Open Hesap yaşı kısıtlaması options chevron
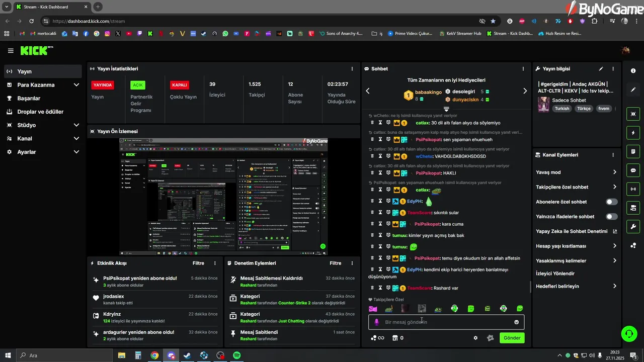 click(x=614, y=246)
